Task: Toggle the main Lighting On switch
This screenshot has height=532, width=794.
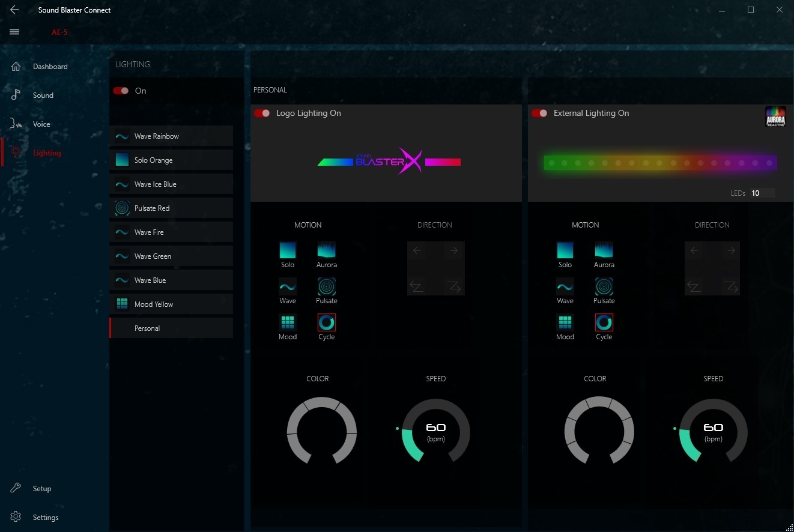Action: click(x=121, y=91)
